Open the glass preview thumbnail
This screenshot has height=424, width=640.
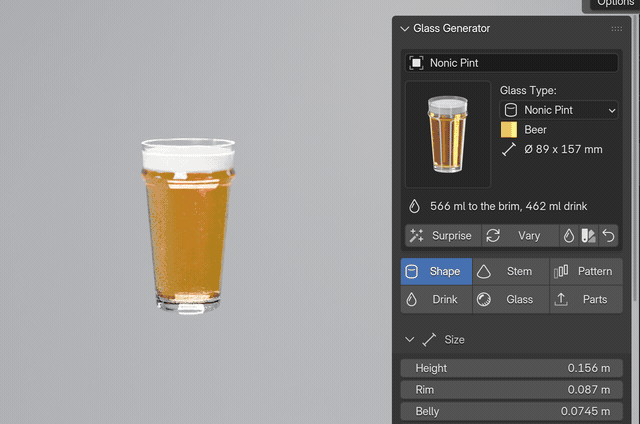(448, 134)
